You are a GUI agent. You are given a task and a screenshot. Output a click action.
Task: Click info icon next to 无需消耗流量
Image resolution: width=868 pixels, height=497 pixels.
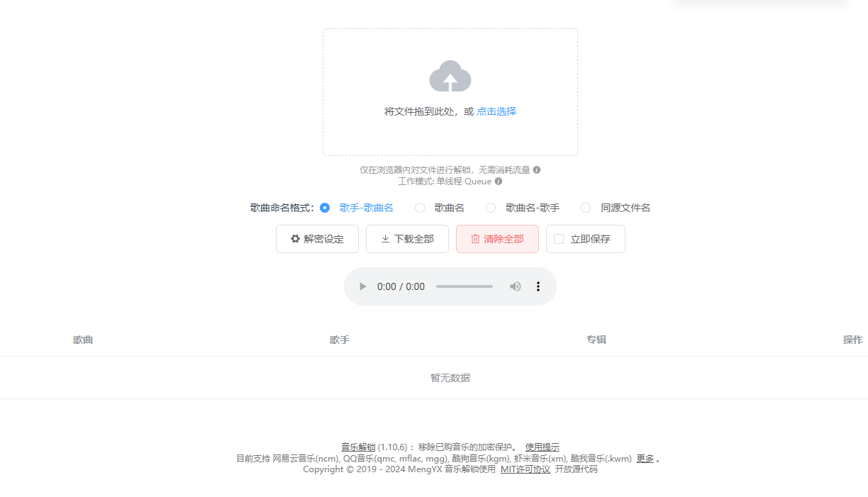537,169
